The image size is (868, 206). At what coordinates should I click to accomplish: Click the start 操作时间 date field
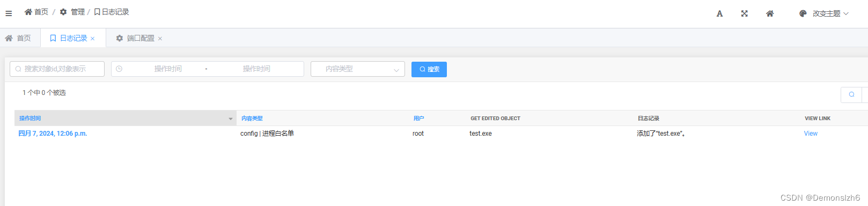pyautogui.click(x=168, y=69)
